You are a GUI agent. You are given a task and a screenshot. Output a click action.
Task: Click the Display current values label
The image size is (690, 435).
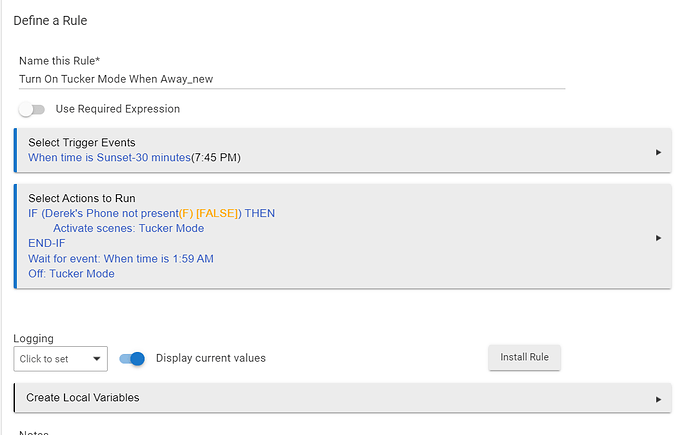tap(211, 358)
